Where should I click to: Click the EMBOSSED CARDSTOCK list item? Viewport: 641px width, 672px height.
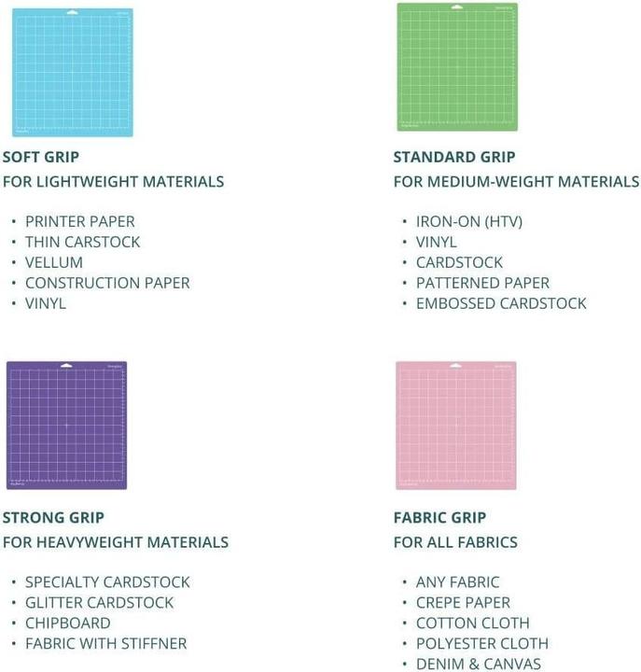501,303
